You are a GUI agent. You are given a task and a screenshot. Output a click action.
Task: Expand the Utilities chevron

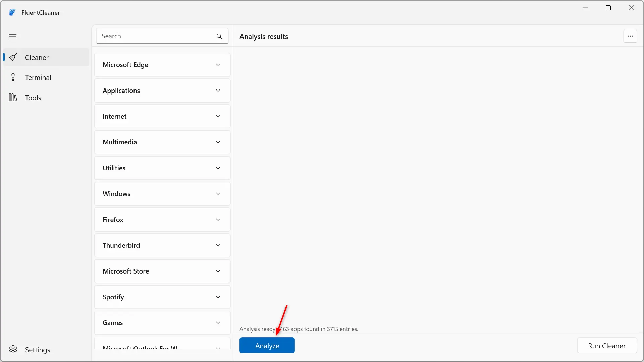click(218, 168)
